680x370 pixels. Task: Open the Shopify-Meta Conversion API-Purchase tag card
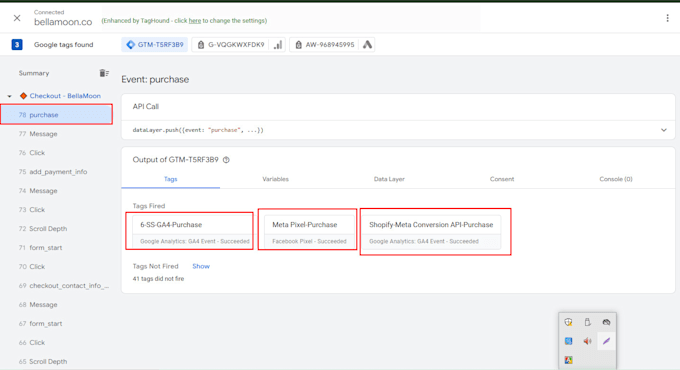pyautogui.click(x=432, y=232)
